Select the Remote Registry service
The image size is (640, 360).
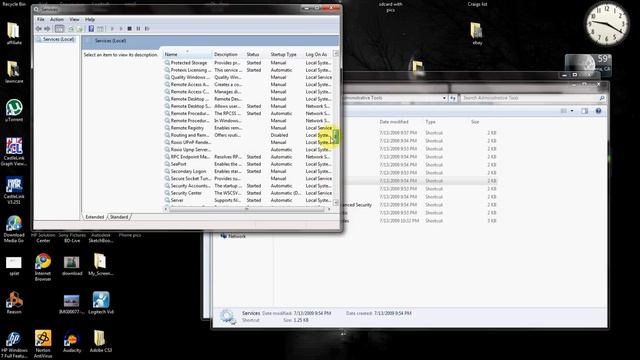tap(248, 128)
